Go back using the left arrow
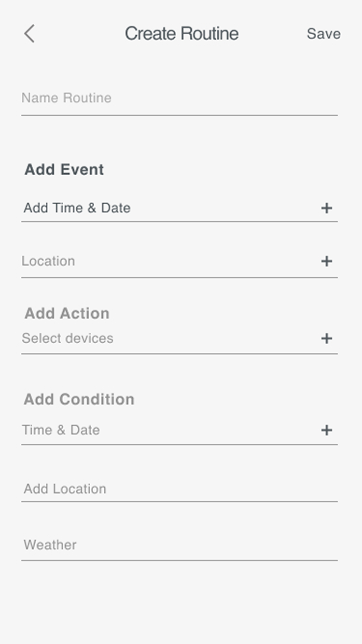This screenshot has height=644, width=362. pos(29,34)
